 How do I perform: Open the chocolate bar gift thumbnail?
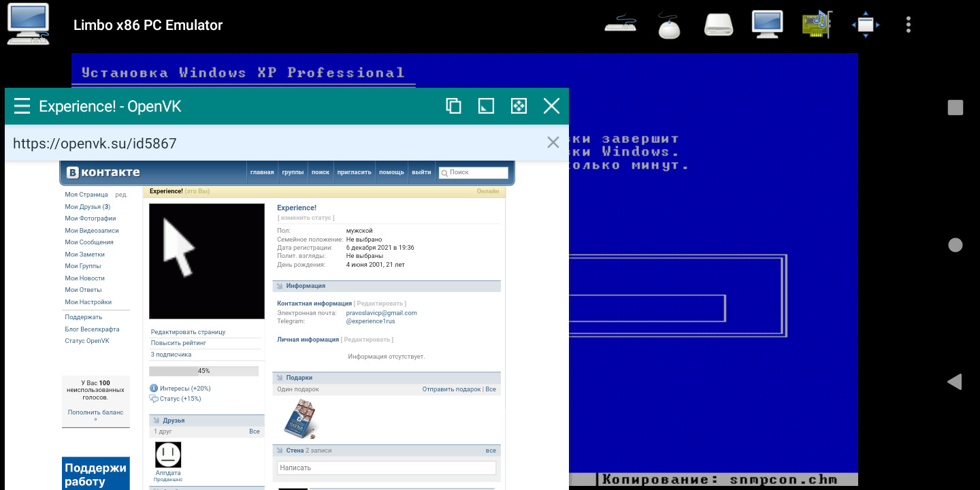[300, 419]
